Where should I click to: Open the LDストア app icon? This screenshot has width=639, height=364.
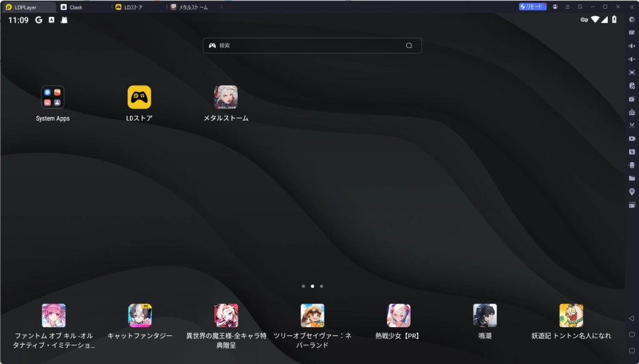(139, 97)
